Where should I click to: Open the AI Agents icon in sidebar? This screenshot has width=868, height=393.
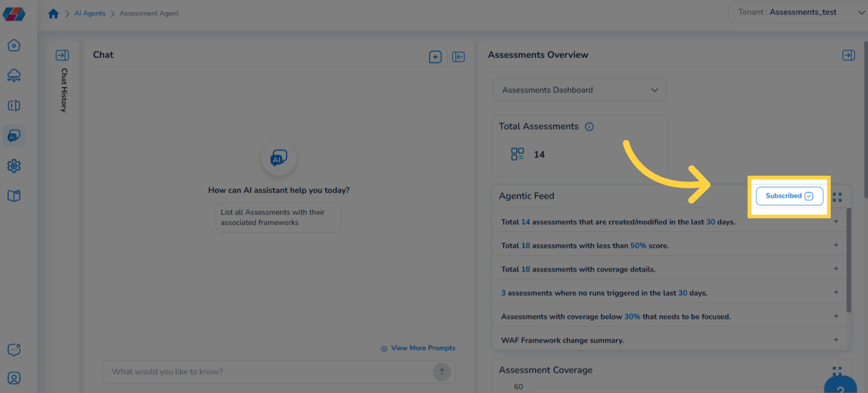pyautogui.click(x=14, y=136)
